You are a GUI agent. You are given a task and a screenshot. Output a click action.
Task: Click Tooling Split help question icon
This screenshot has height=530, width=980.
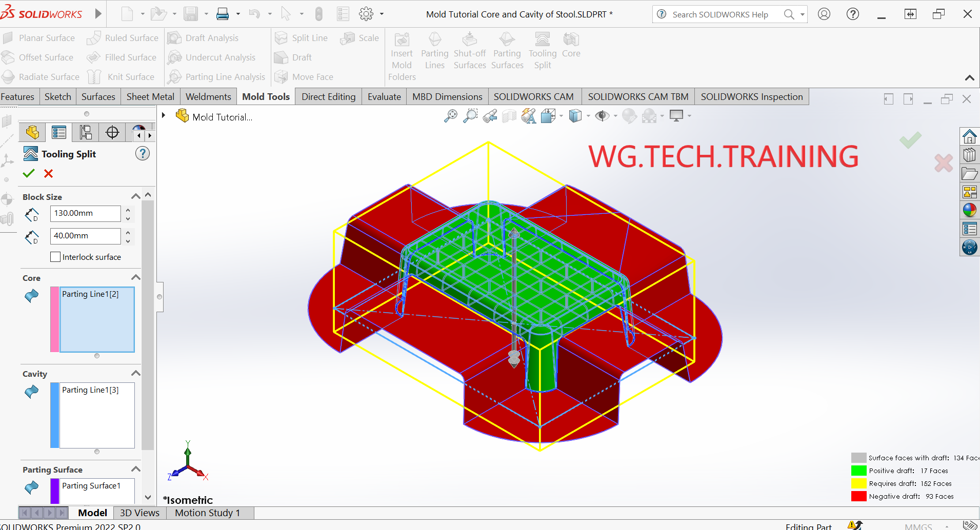pos(143,153)
